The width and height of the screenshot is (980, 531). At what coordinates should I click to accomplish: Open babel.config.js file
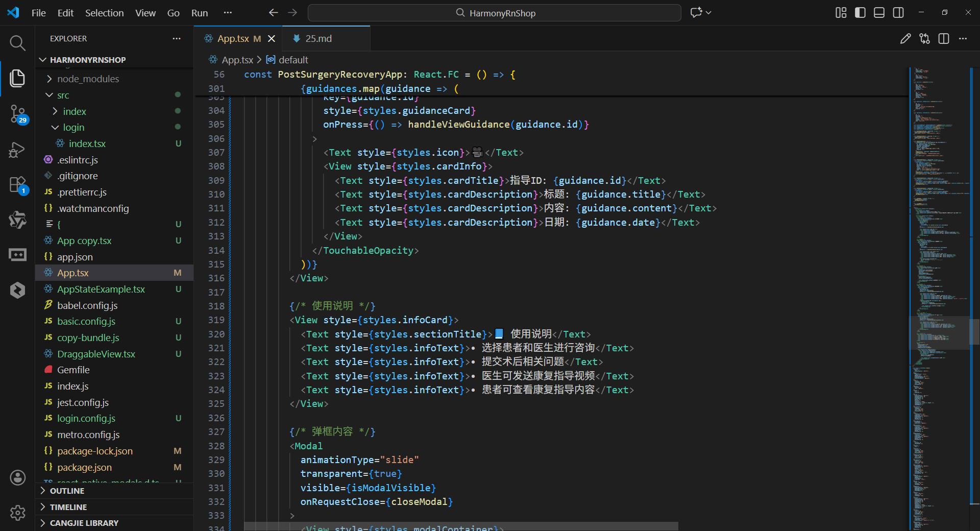click(x=114, y=305)
